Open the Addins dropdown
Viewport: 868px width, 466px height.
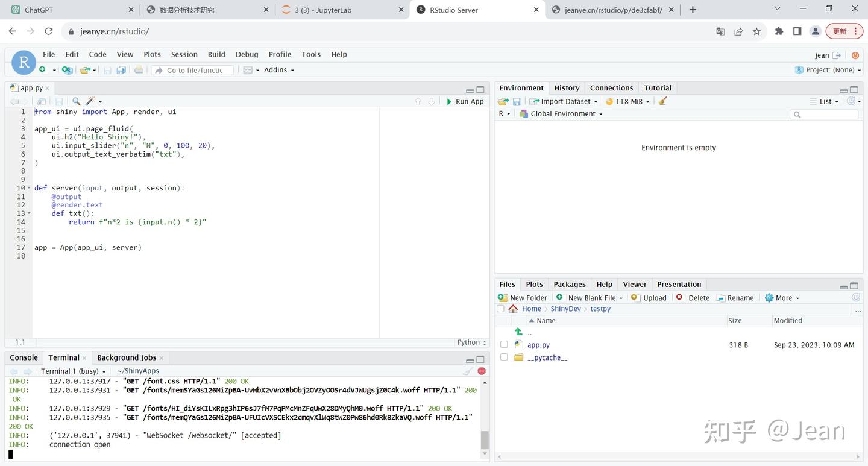click(279, 70)
